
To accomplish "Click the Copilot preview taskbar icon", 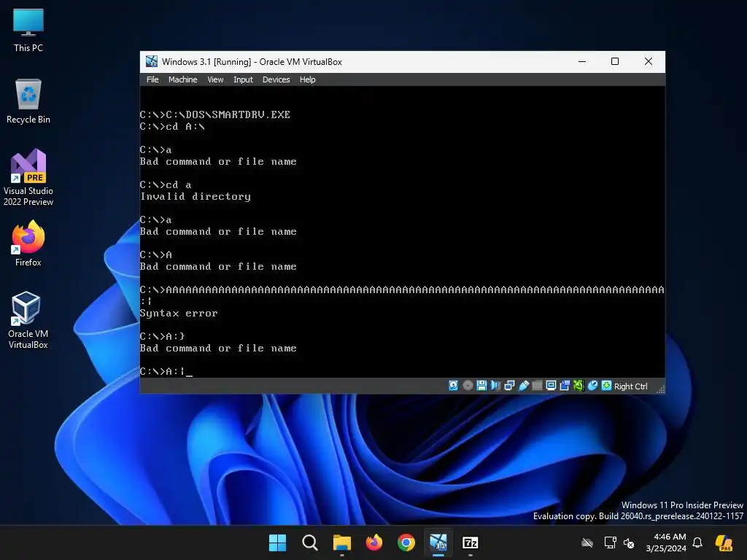I will pos(724,542).
